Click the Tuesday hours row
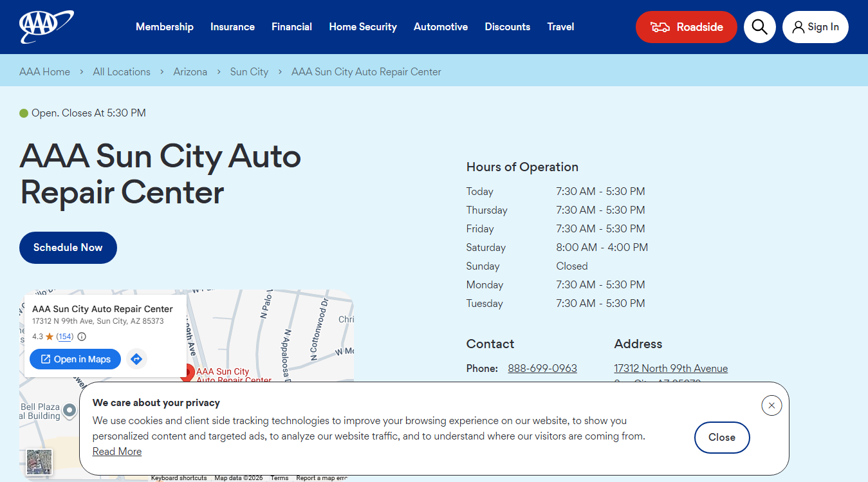 [x=556, y=304]
